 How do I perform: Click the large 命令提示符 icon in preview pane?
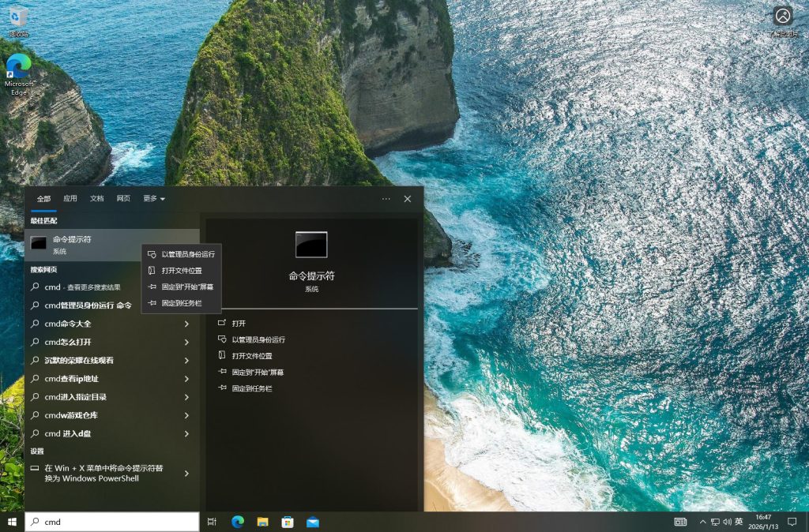click(311, 245)
